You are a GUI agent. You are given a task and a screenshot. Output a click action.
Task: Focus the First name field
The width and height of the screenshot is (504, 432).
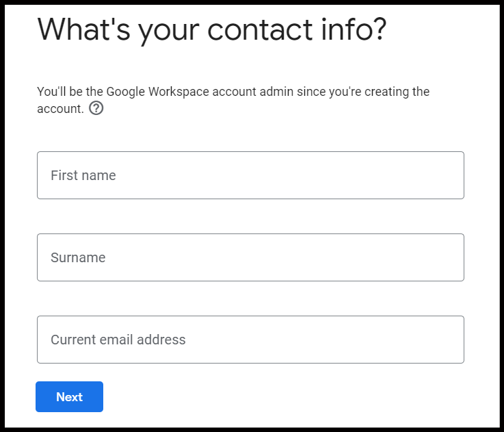tap(250, 175)
